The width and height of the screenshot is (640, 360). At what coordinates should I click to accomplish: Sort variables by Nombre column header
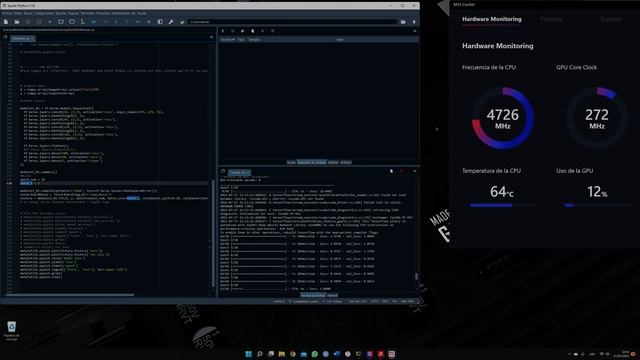click(227, 40)
